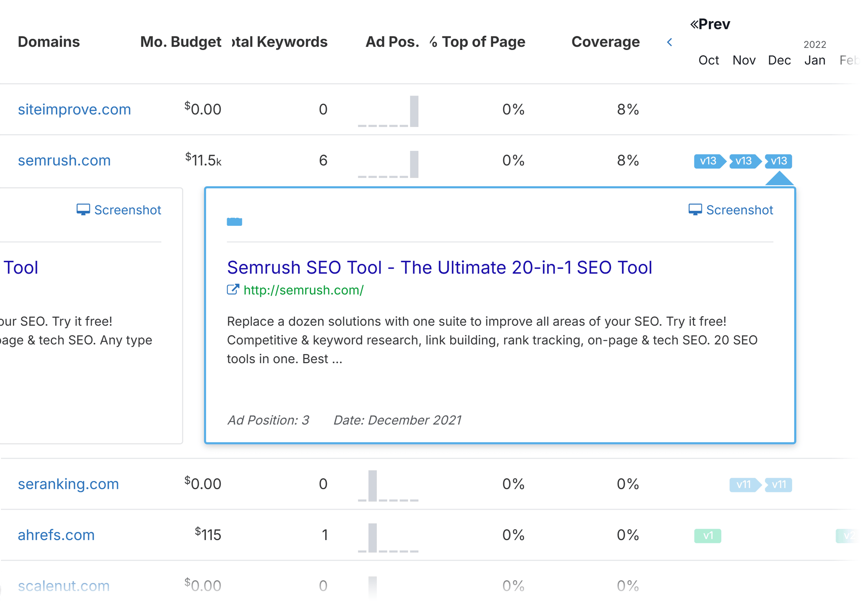Open the Semrush SEO Tool ad headline
This screenshot has width=866, height=616.
point(440,267)
